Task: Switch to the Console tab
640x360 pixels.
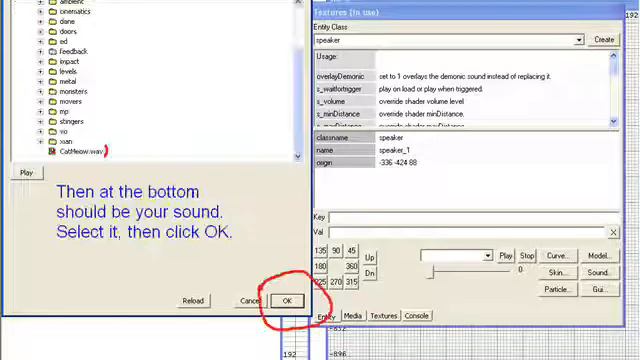Action: tap(416, 316)
